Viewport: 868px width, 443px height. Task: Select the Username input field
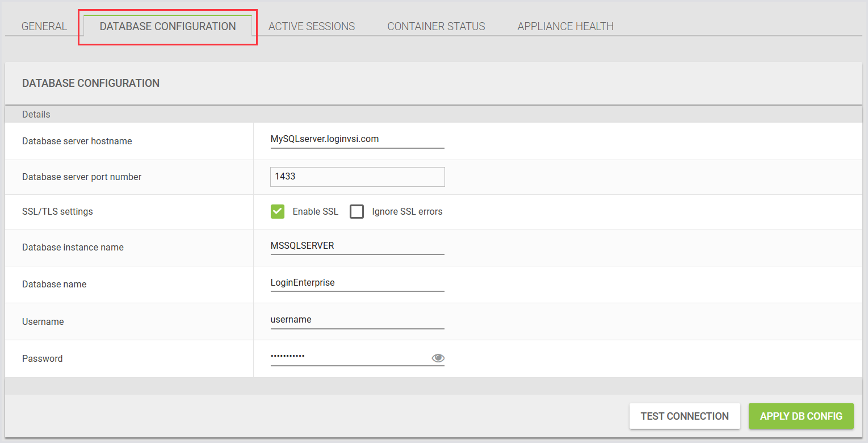[357, 320]
